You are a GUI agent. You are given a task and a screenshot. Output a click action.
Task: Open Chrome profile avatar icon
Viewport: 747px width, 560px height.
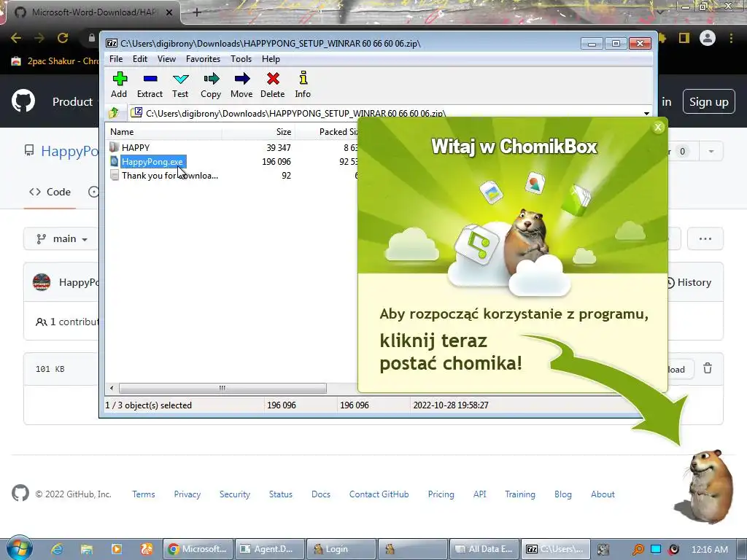tap(708, 38)
